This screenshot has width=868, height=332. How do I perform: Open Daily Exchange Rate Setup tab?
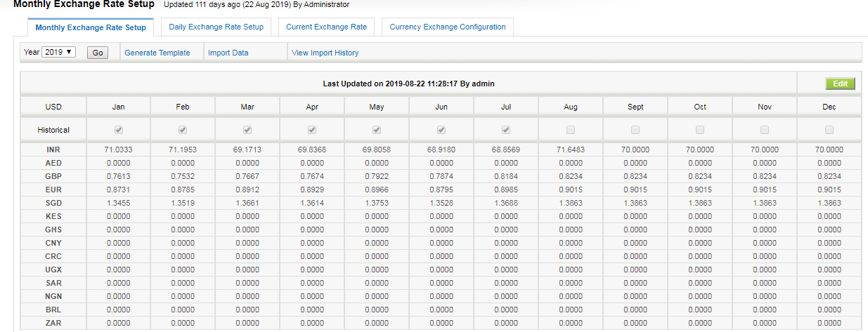(216, 27)
